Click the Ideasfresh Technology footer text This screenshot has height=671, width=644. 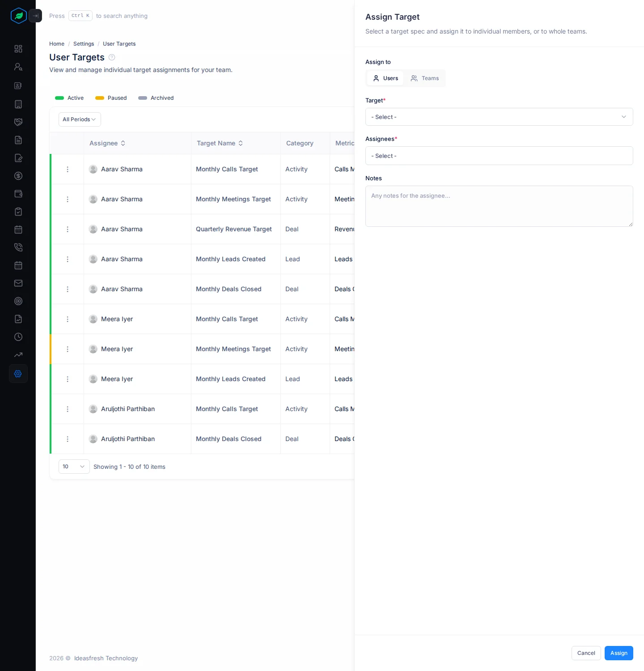(106, 658)
